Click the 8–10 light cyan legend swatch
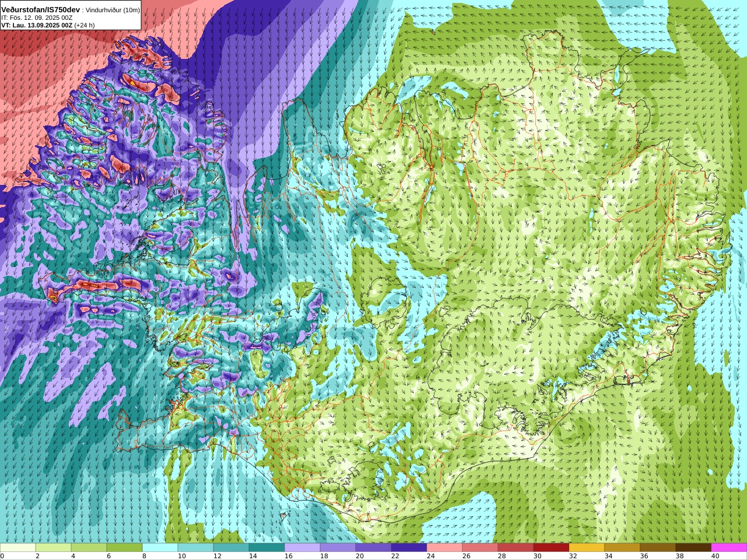The height and width of the screenshot is (560, 747). 160,548
